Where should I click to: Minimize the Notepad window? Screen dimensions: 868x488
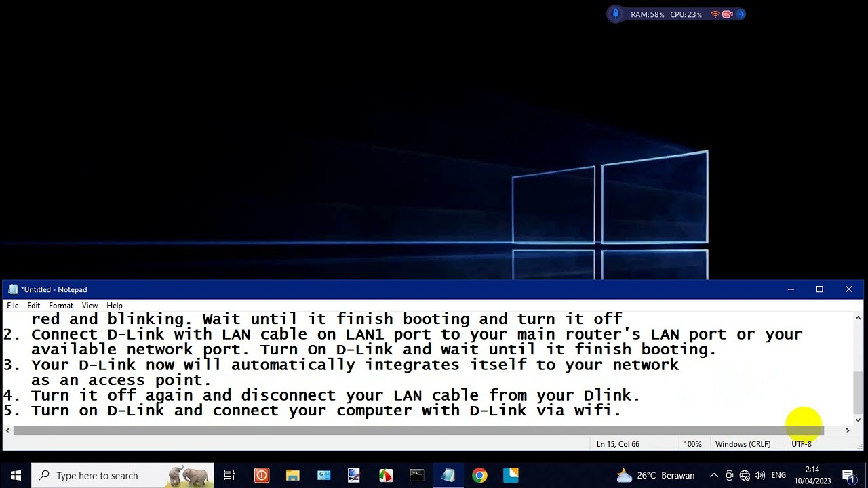(x=791, y=289)
